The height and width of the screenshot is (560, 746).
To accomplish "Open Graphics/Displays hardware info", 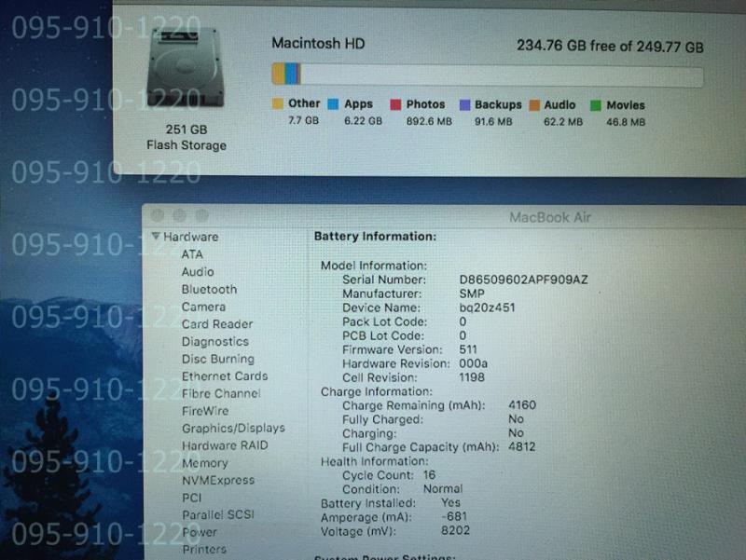I will click(x=233, y=428).
